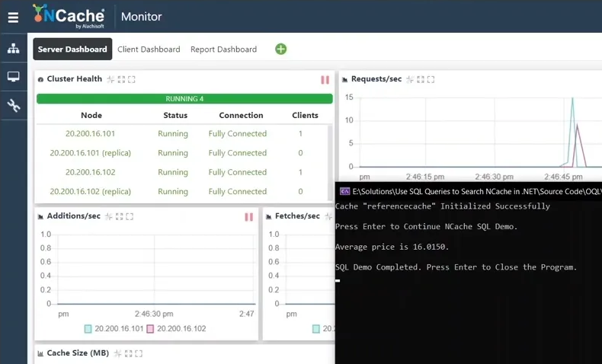Click corner-brackets fullscreen icon on Additions/sec
The height and width of the screenshot is (364, 602).
click(130, 217)
